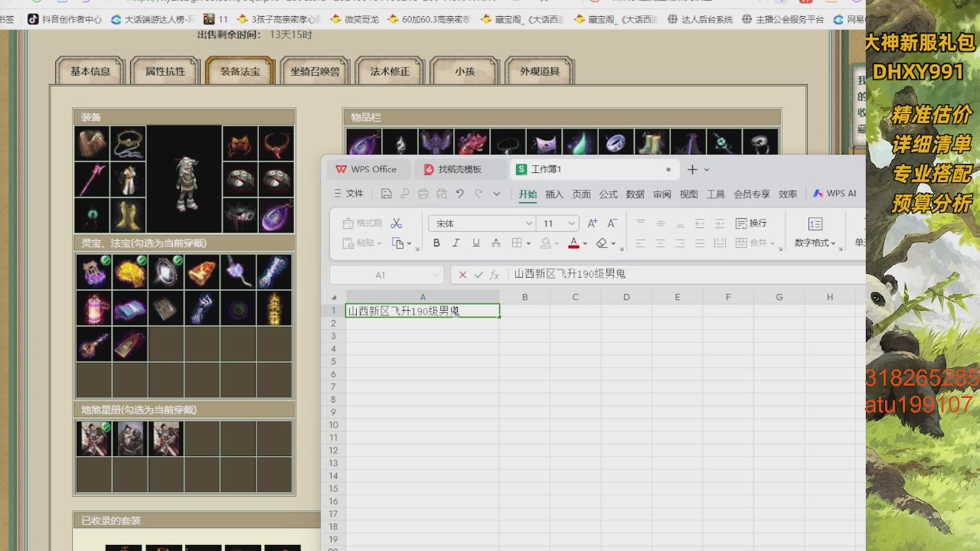The width and height of the screenshot is (980, 551).
Task: Open the 坐骑召唤兽 tab on the web page
Action: [x=315, y=71]
